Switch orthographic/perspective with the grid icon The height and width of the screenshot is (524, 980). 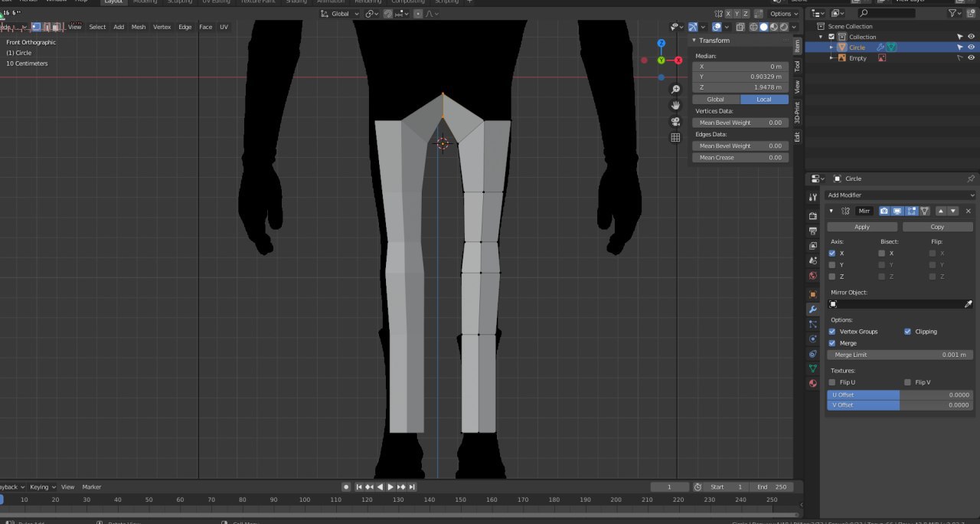point(675,138)
